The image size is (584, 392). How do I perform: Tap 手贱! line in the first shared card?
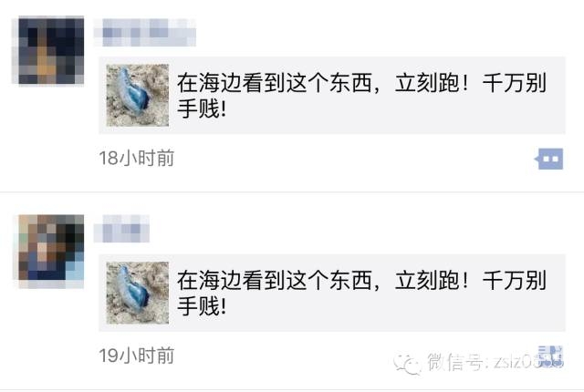click(202, 109)
